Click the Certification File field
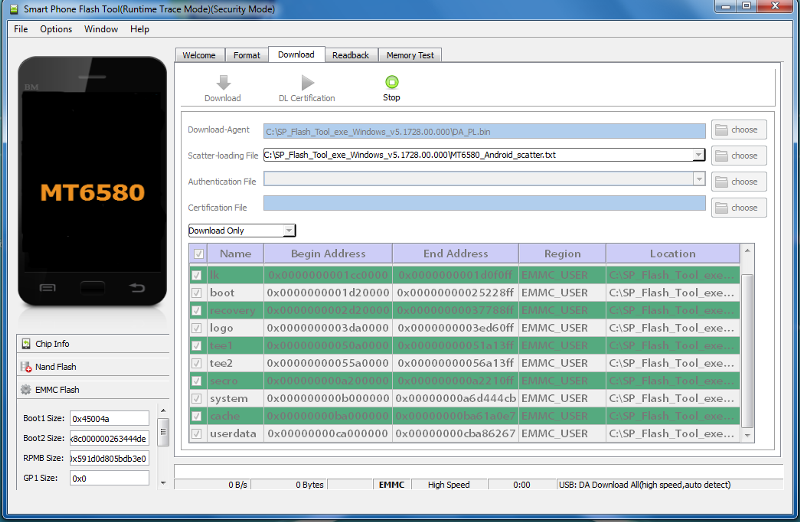The image size is (800, 522). tap(484, 203)
